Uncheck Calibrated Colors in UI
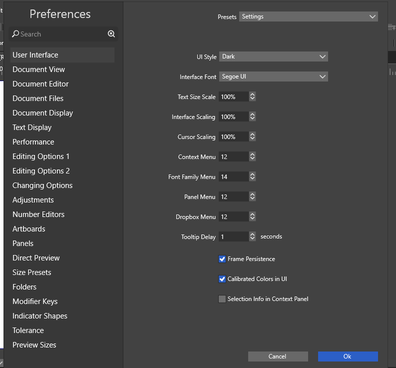The width and height of the screenshot is (396, 368). coord(222,279)
